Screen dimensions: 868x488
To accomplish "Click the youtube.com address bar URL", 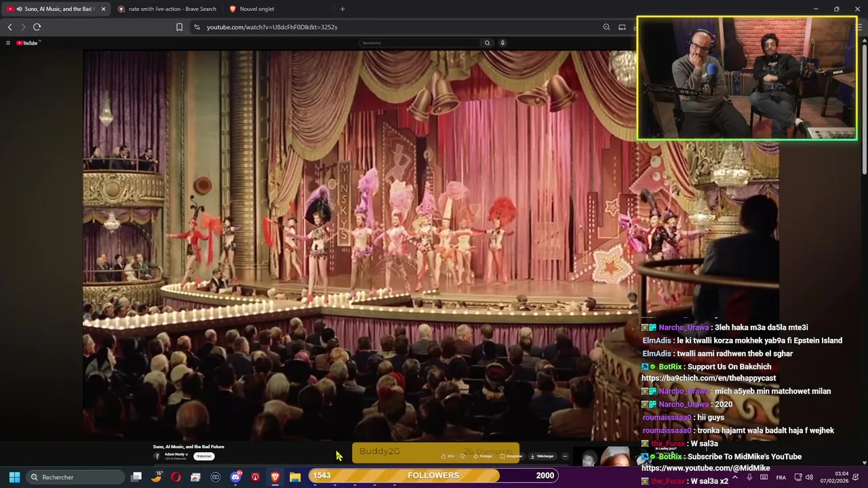I will coord(272,27).
